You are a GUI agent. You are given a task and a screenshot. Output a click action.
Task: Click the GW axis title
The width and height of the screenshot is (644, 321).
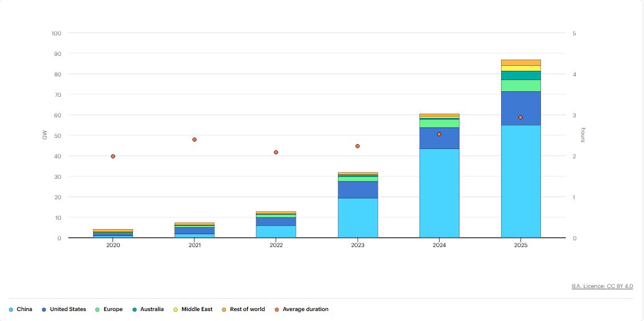pos(45,135)
